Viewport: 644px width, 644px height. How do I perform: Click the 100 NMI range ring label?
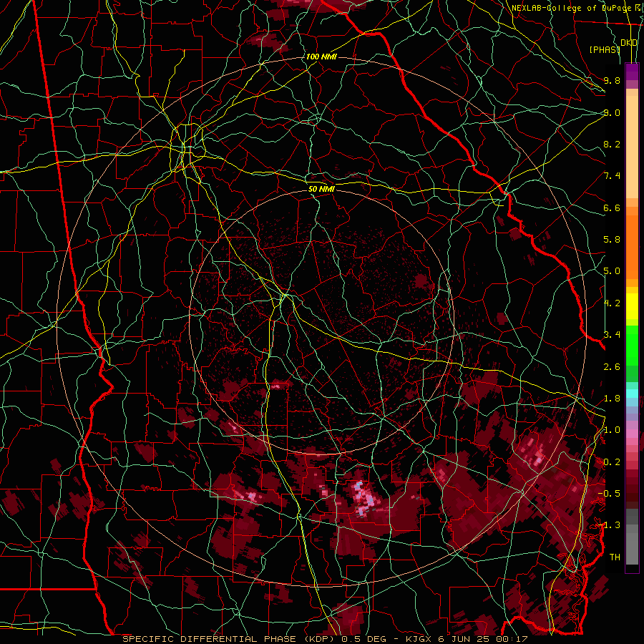tap(321, 57)
